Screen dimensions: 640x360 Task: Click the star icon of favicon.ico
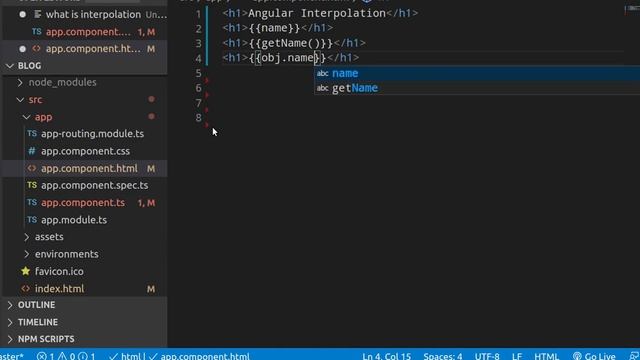(25, 271)
